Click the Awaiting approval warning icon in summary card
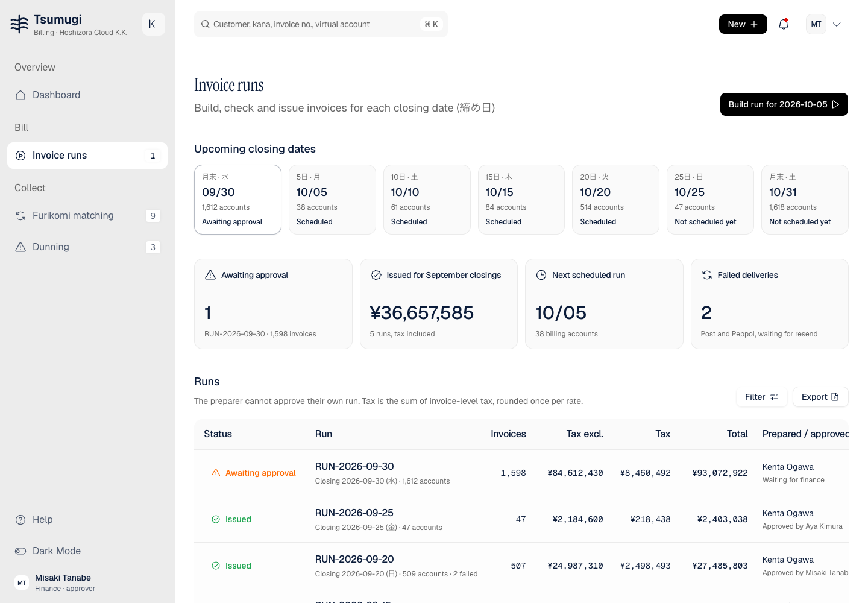Viewport: 868px width, 603px height. [210, 275]
